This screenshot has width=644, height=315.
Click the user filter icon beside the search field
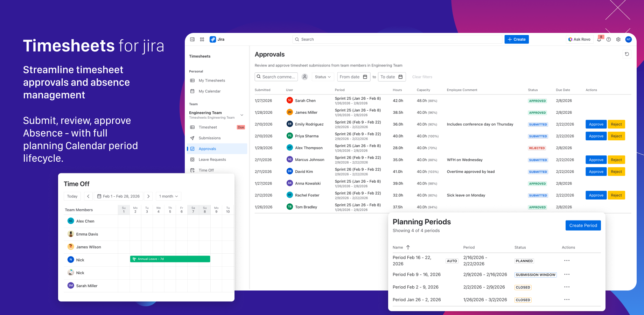(x=304, y=77)
